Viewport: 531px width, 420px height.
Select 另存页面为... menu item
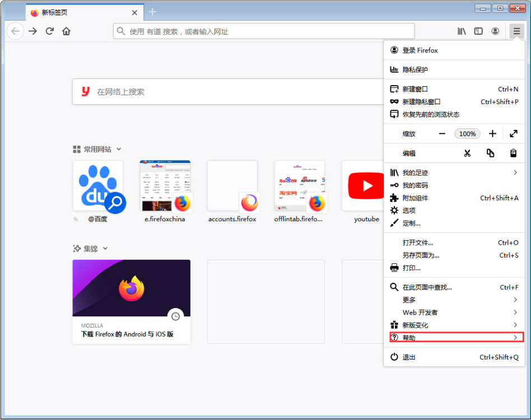click(454, 255)
